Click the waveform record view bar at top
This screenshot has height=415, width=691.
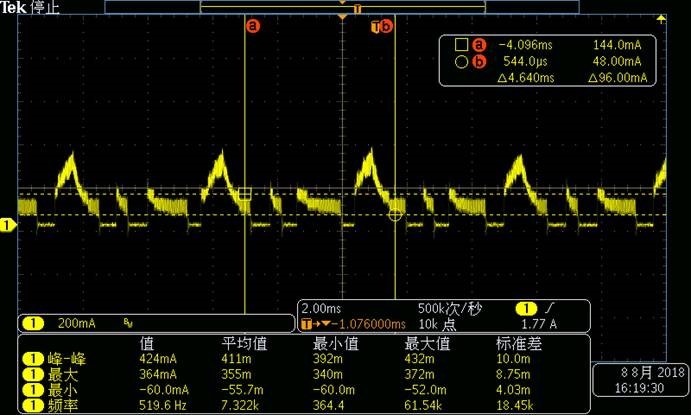342,7
